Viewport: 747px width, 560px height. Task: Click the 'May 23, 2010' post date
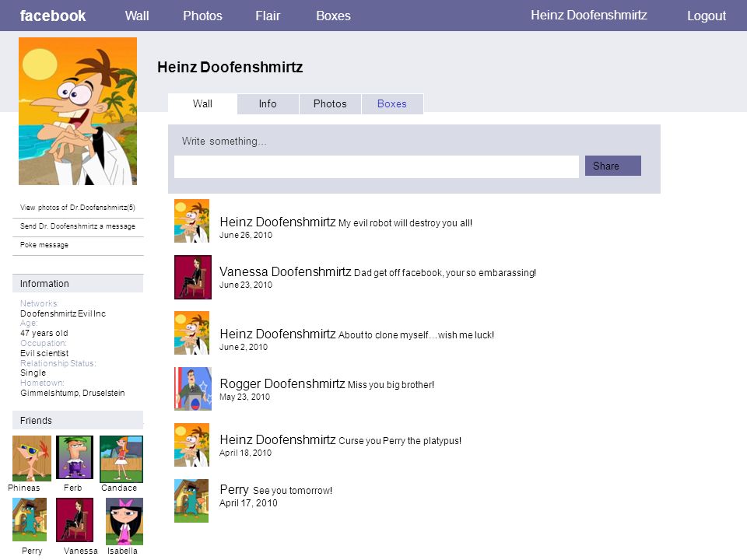[244, 397]
